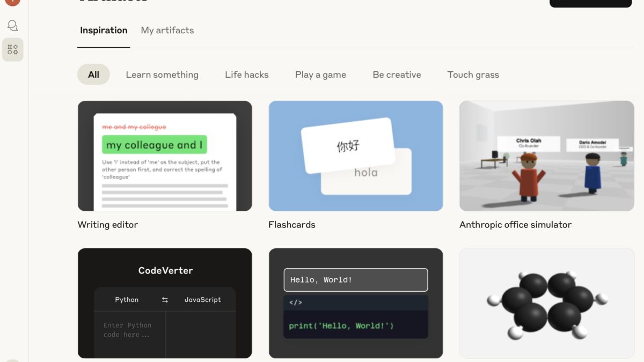This screenshot has width=644, height=362.
Task: Switch to the Inspiration tab
Action: (104, 31)
